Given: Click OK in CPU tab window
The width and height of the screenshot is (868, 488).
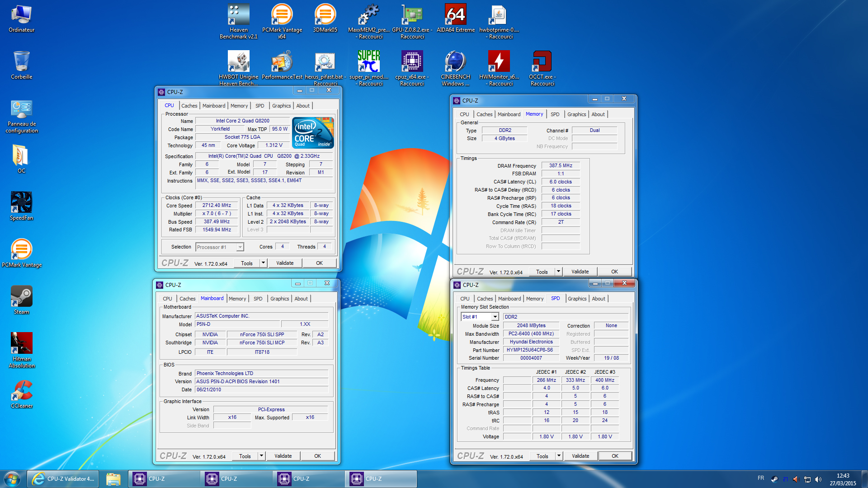Looking at the screenshot, I should [x=319, y=263].
